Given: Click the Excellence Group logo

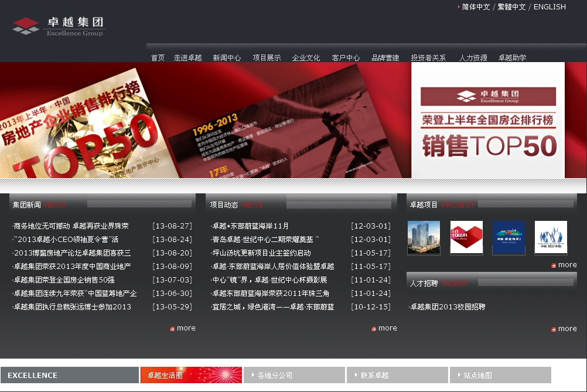Looking at the screenshot, I should 58,26.
